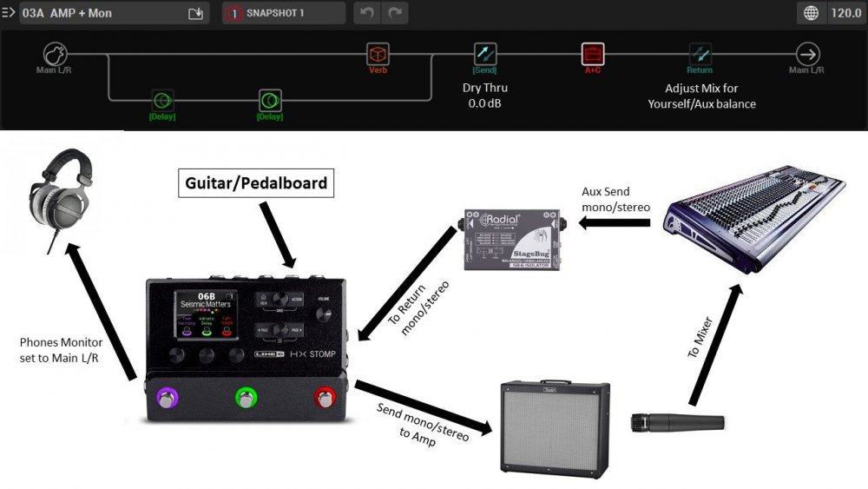868x489 pixels.
Task: Click the mixing console image
Action: (x=755, y=218)
